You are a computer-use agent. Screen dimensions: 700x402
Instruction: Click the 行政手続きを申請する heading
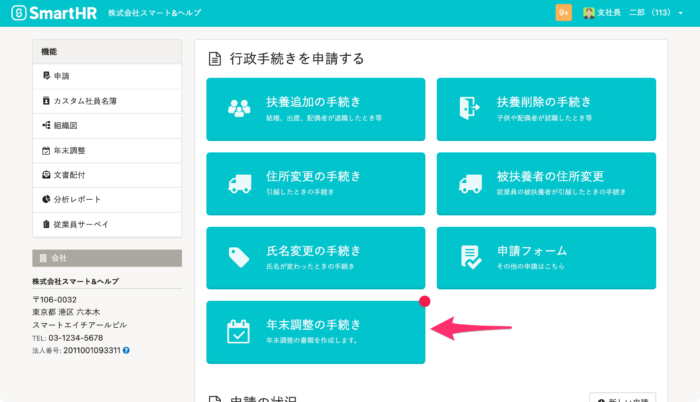point(297,59)
